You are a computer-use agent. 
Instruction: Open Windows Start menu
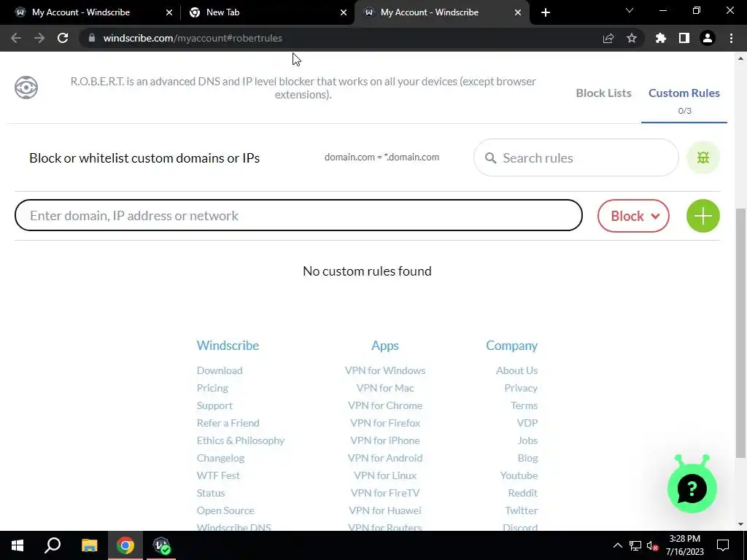[18, 545]
